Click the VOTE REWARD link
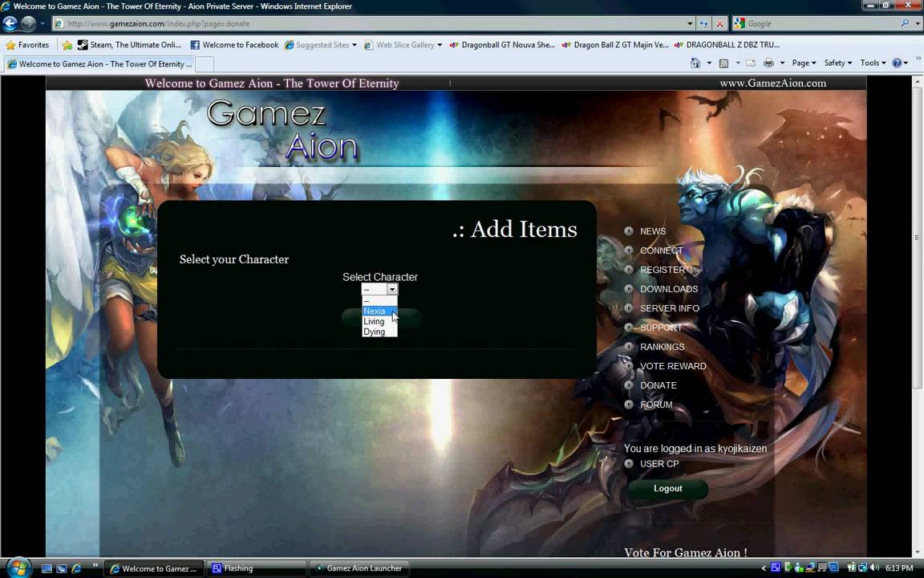This screenshot has height=578, width=924. [x=673, y=366]
